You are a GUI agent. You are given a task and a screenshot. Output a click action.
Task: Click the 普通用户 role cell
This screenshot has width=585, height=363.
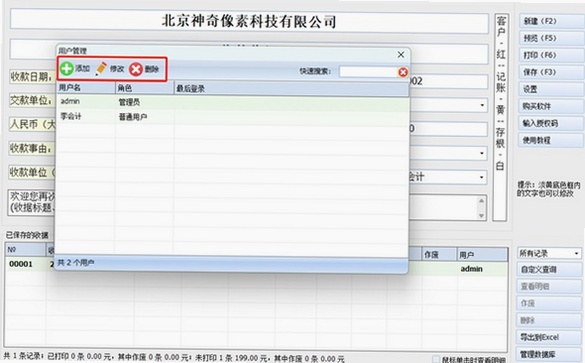click(x=133, y=117)
